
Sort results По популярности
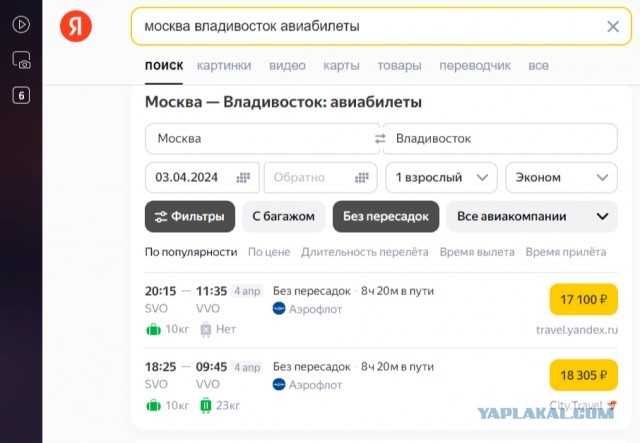click(x=191, y=252)
